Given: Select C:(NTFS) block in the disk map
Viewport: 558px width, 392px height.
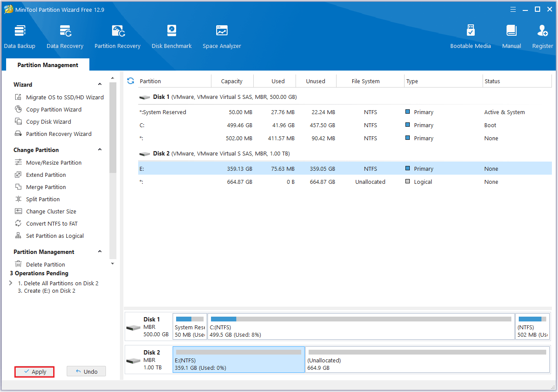Looking at the screenshot, I should (x=361, y=327).
